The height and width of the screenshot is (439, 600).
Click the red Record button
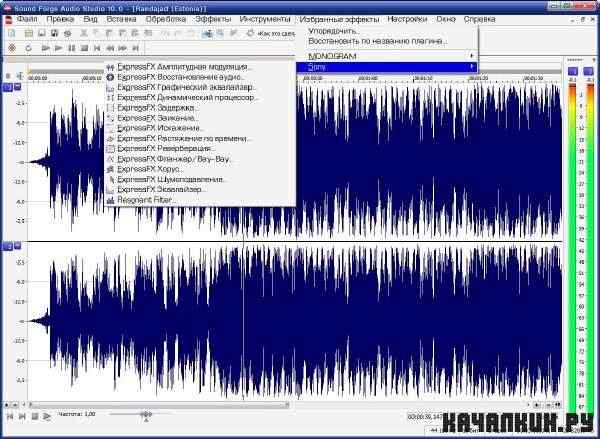pos(12,48)
